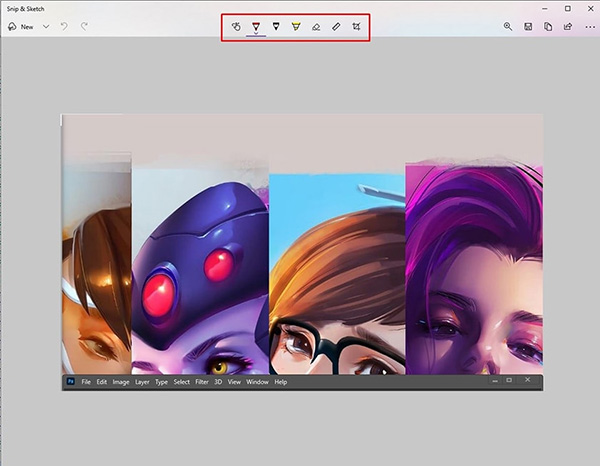Image resolution: width=600 pixels, height=466 pixels.
Task: Open Type menu in captured Photoshop
Action: 161,382
